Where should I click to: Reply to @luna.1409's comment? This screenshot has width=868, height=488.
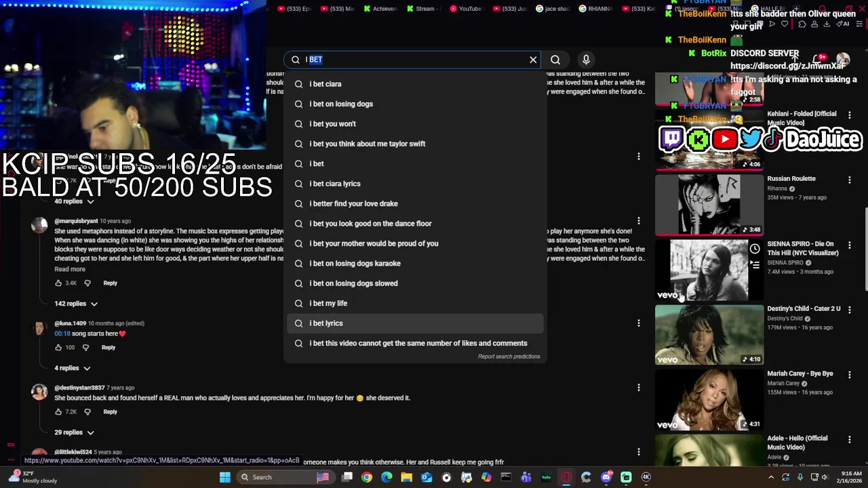108,348
